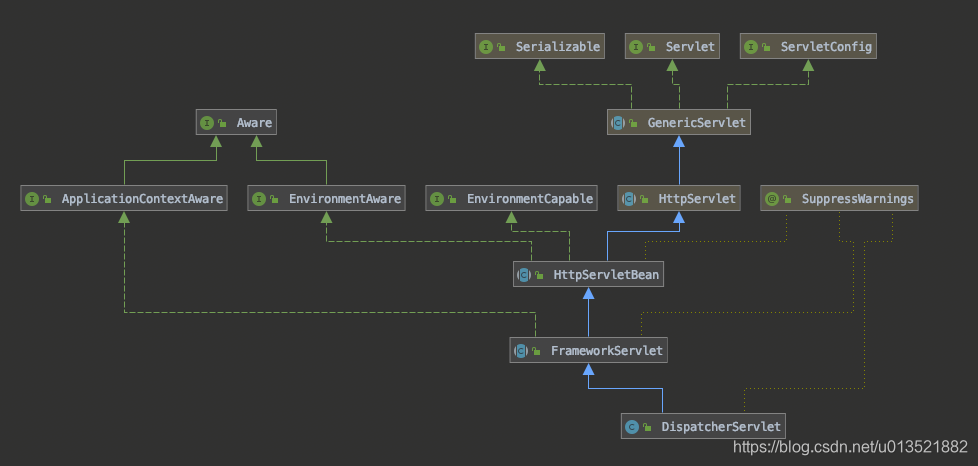Click the interface icon on EnvironmentAware node
The image size is (978, 466).
click(258, 199)
